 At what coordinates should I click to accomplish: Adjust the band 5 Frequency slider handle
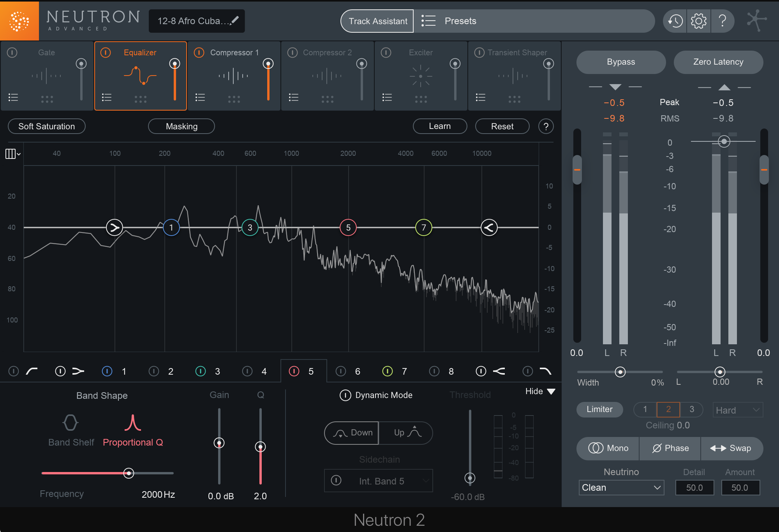[129, 473]
